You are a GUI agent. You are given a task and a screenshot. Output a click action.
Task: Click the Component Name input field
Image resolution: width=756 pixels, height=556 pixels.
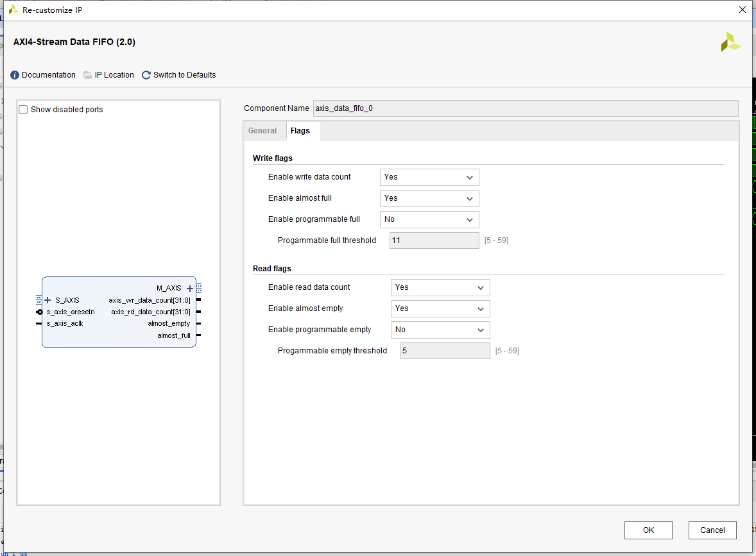tap(526, 108)
